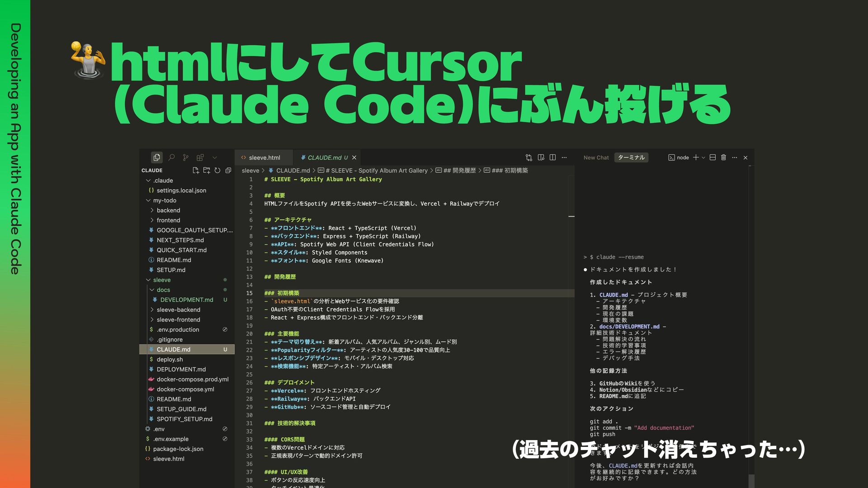The height and width of the screenshot is (488, 868).
Task: Open SPOTIFY_SETUP.md file
Action: [x=187, y=419]
